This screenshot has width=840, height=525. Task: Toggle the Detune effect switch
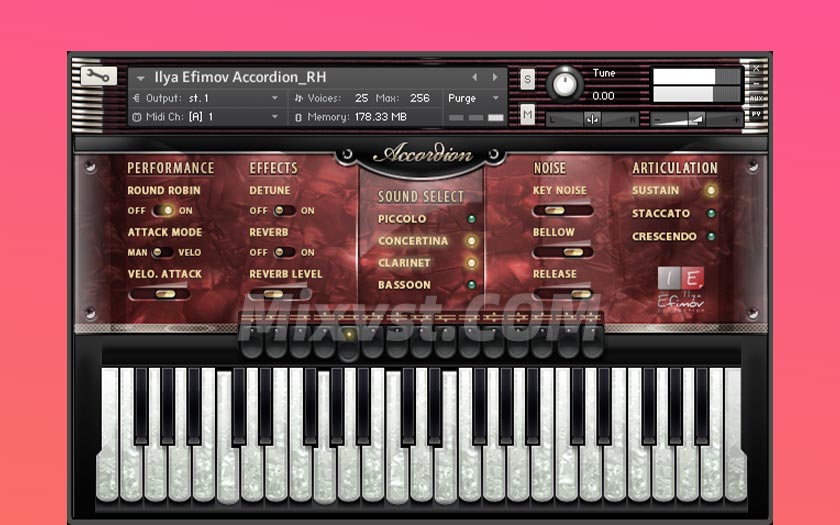[x=283, y=211]
